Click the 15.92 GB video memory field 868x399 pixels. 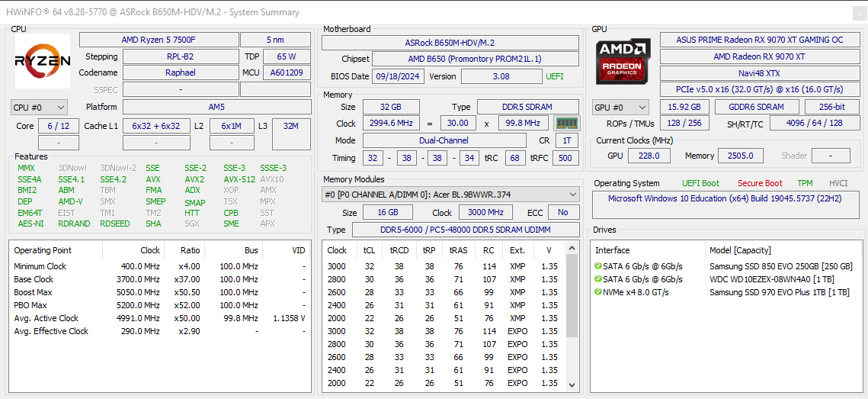[685, 107]
